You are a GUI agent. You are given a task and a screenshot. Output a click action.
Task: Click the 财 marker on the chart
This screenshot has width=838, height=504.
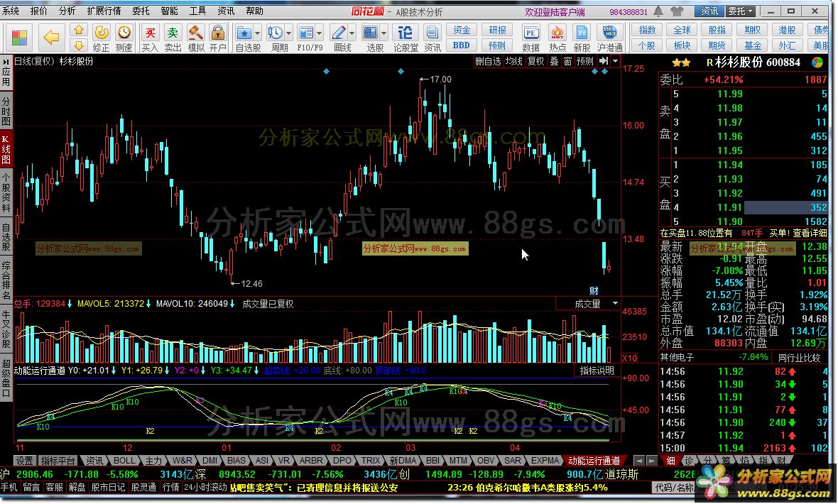(594, 291)
